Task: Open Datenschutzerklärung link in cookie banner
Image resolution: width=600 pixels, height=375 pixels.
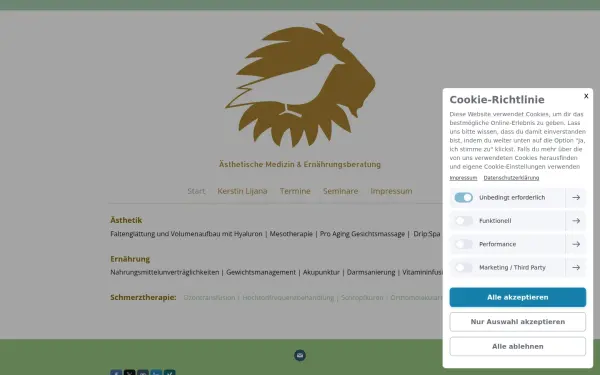Action: tap(511, 178)
